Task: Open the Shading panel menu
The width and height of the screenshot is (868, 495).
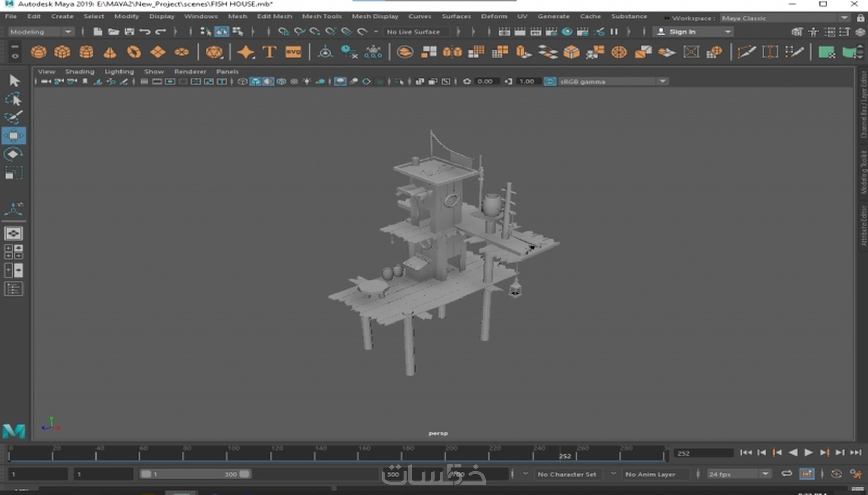Action: [80, 72]
